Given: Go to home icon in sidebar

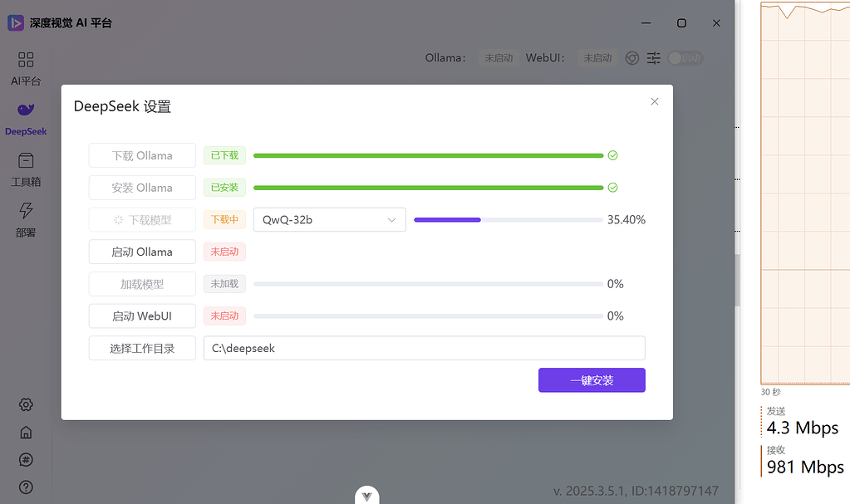Looking at the screenshot, I should coord(26,433).
